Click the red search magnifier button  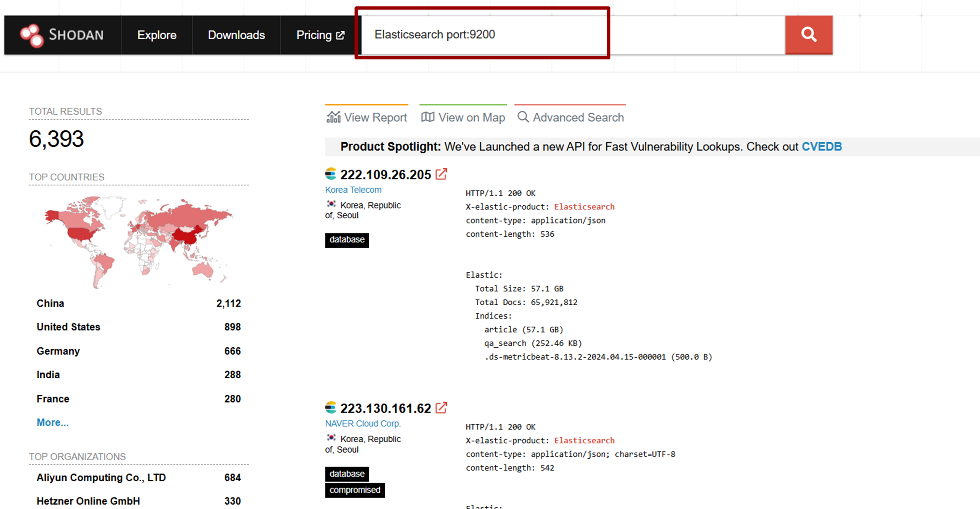click(808, 35)
